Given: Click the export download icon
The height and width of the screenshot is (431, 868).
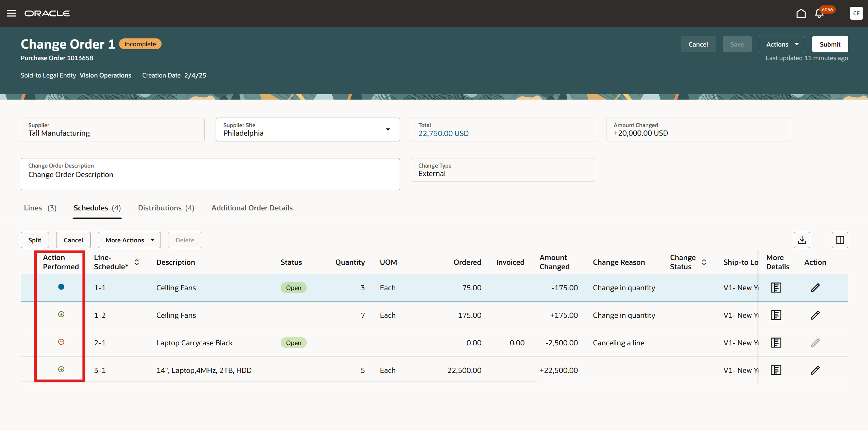Looking at the screenshot, I should [802, 240].
